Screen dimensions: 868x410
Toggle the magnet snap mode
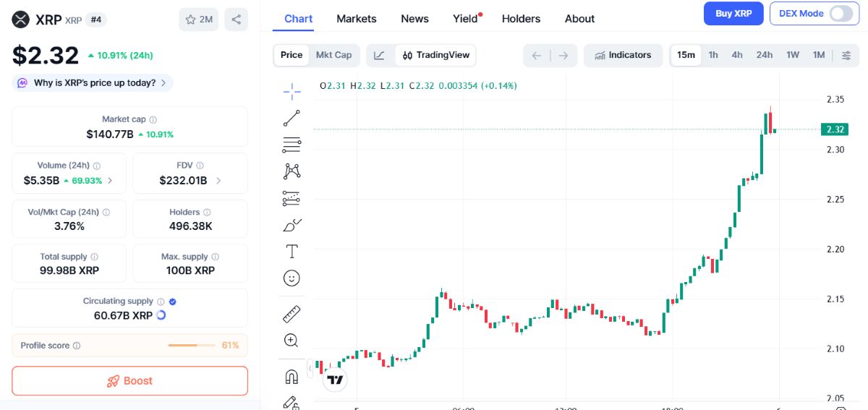click(292, 377)
